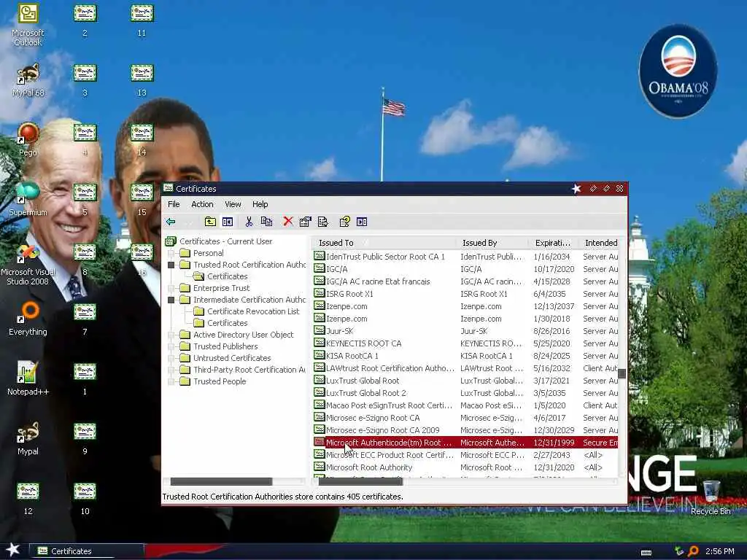Select the Supermium desktop shortcut
This screenshot has width=747, height=560.
pyautogui.click(x=28, y=199)
